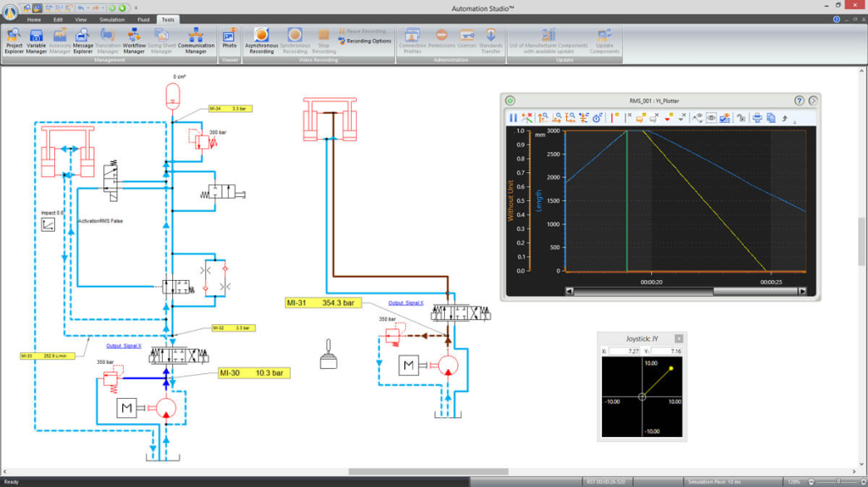868x487 pixels.
Task: Start Asynchronous Recording
Action: point(261,42)
